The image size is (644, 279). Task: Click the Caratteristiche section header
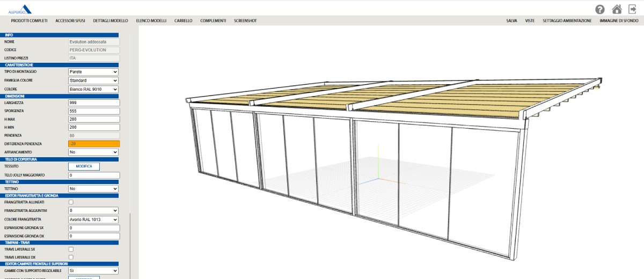[x=59, y=65]
